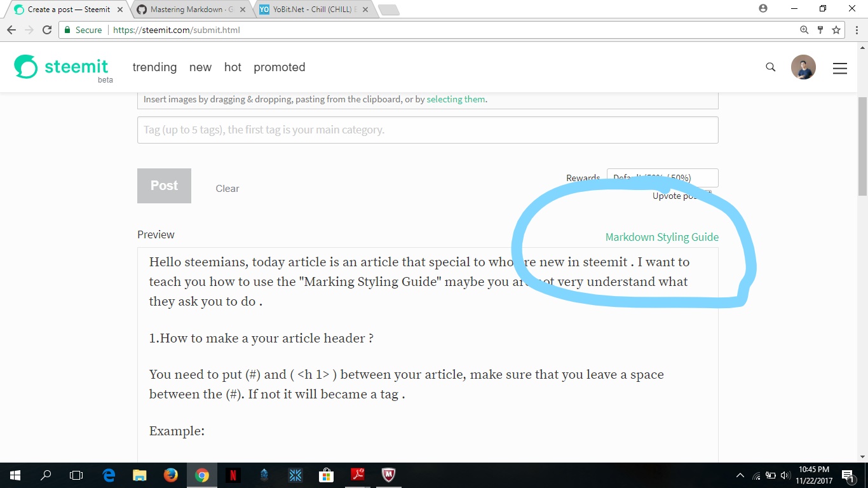Click Clear to reset the post

click(x=227, y=189)
